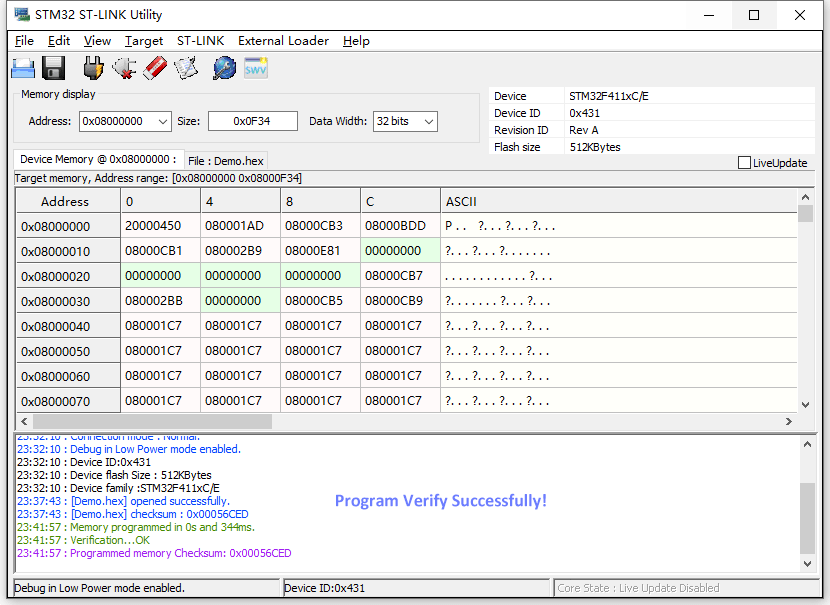Open the View menu

[97, 41]
